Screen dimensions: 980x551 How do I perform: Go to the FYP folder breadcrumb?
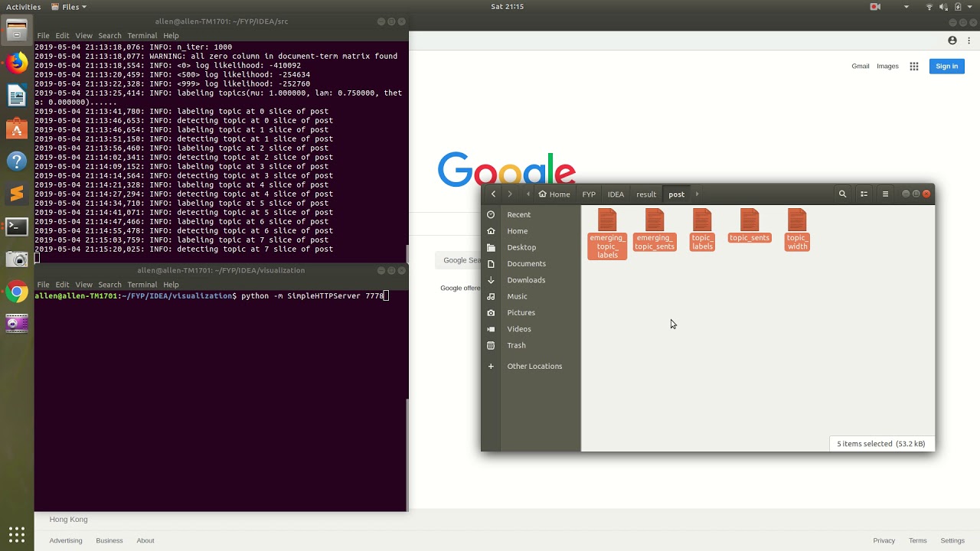589,194
